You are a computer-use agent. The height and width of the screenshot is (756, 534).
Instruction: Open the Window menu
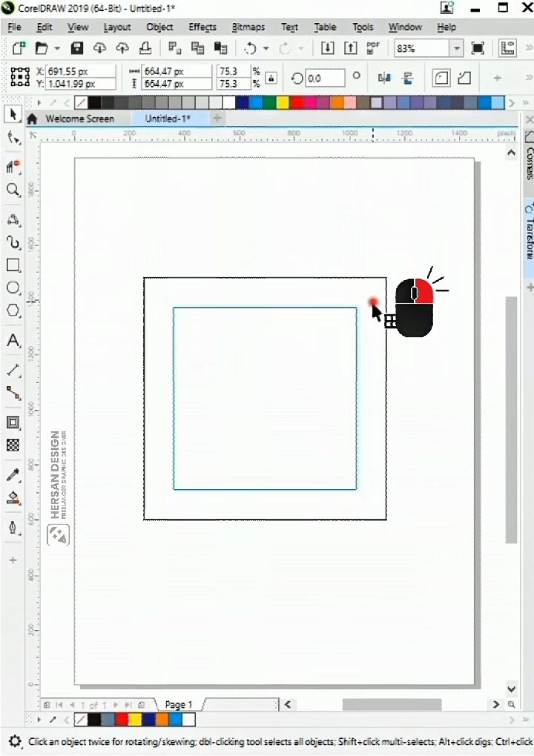405,27
